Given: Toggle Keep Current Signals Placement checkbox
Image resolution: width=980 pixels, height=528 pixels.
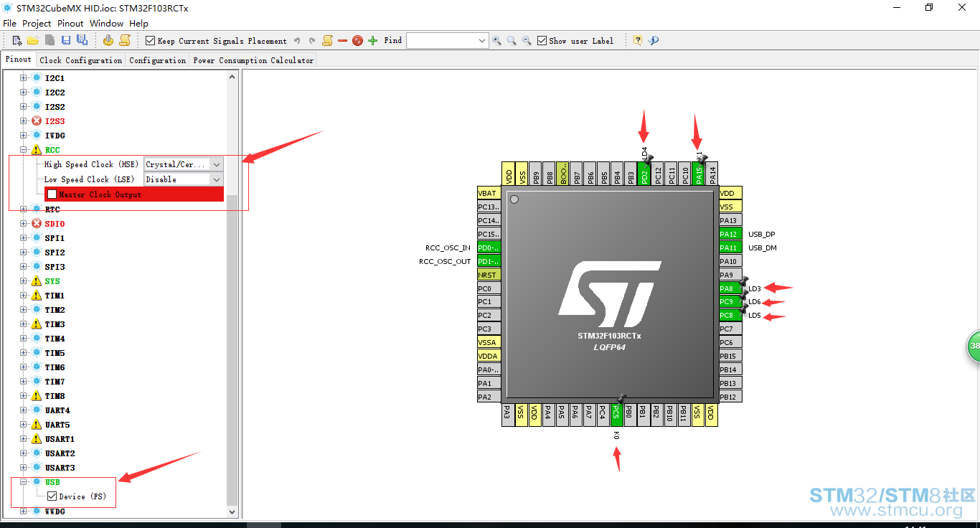Looking at the screenshot, I should tap(150, 41).
